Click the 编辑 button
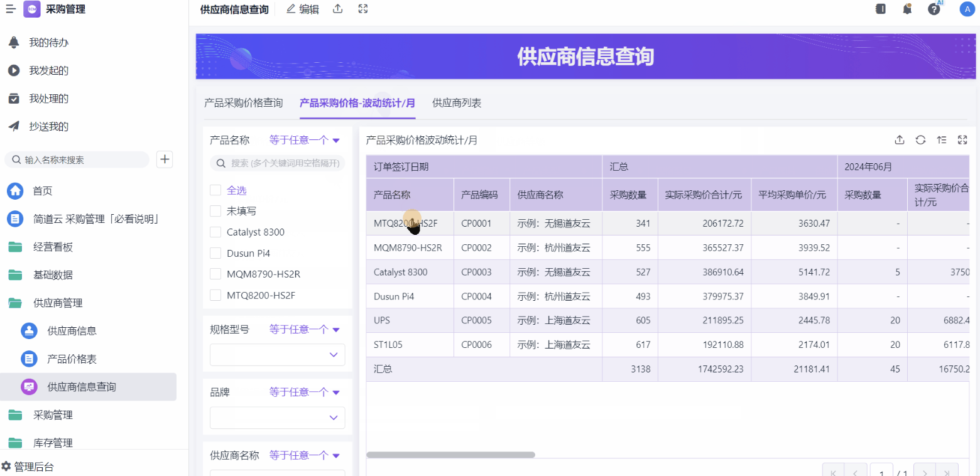 pos(302,9)
